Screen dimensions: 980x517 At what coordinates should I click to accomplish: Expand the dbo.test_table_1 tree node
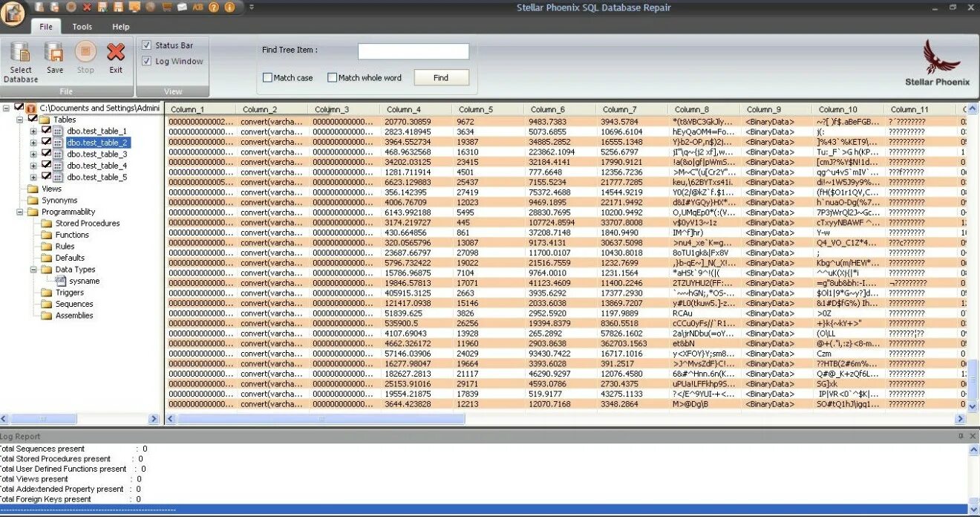pyautogui.click(x=34, y=130)
